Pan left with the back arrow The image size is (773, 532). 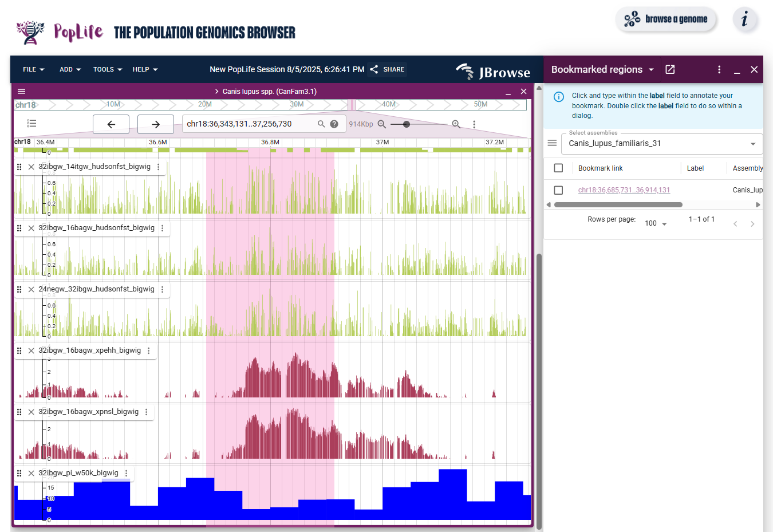[x=111, y=124]
